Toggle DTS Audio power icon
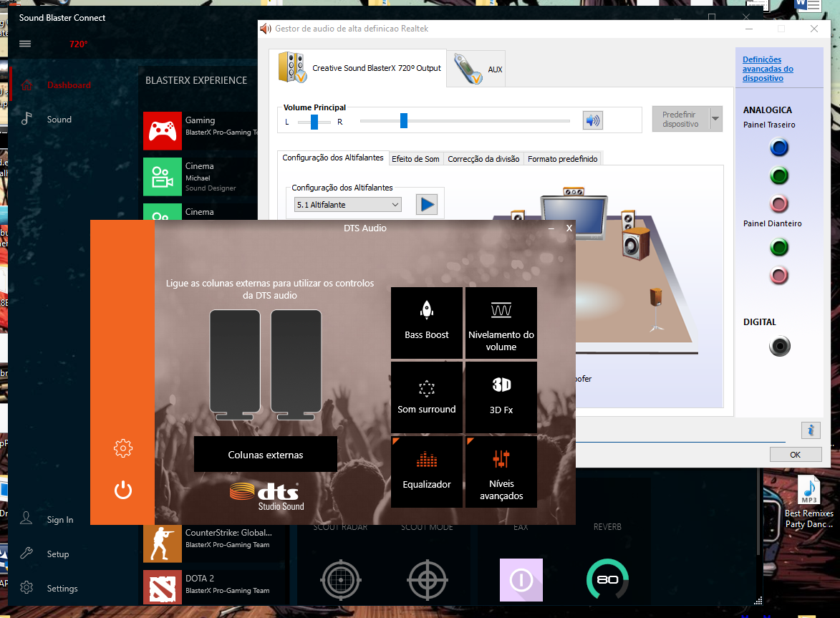The height and width of the screenshot is (618, 840). pyautogui.click(x=122, y=490)
